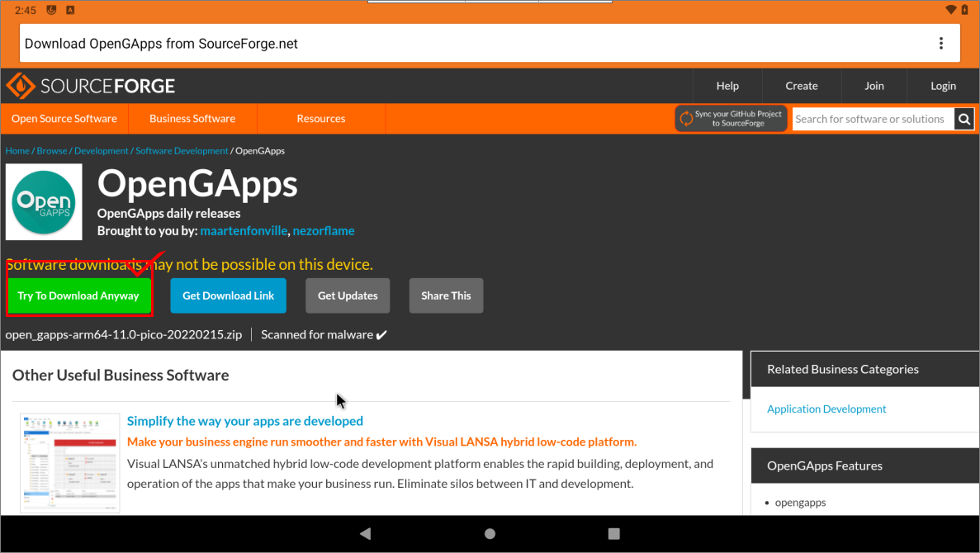Click the Get Download Link button
This screenshot has height=553, width=980.
point(228,295)
